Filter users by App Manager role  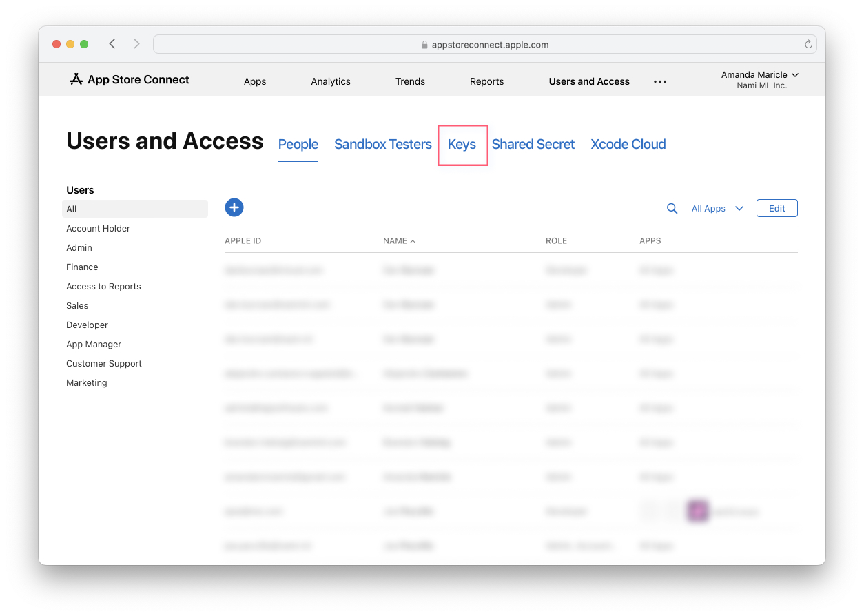pyautogui.click(x=94, y=344)
